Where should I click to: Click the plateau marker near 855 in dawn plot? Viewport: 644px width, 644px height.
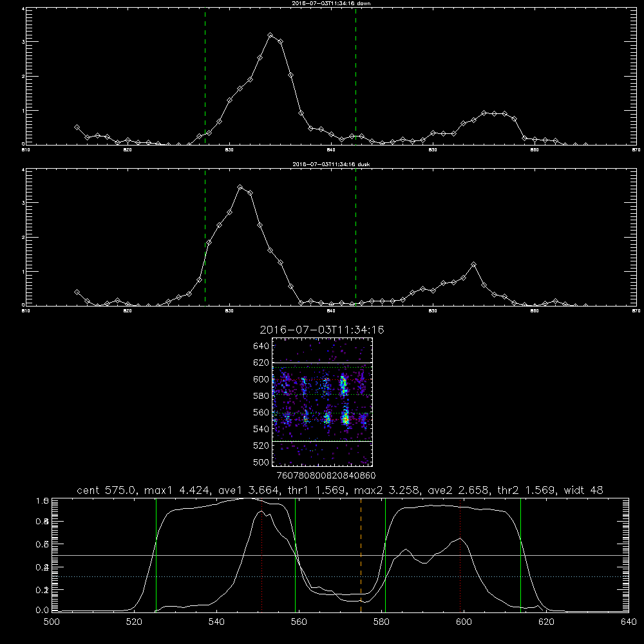(484, 113)
